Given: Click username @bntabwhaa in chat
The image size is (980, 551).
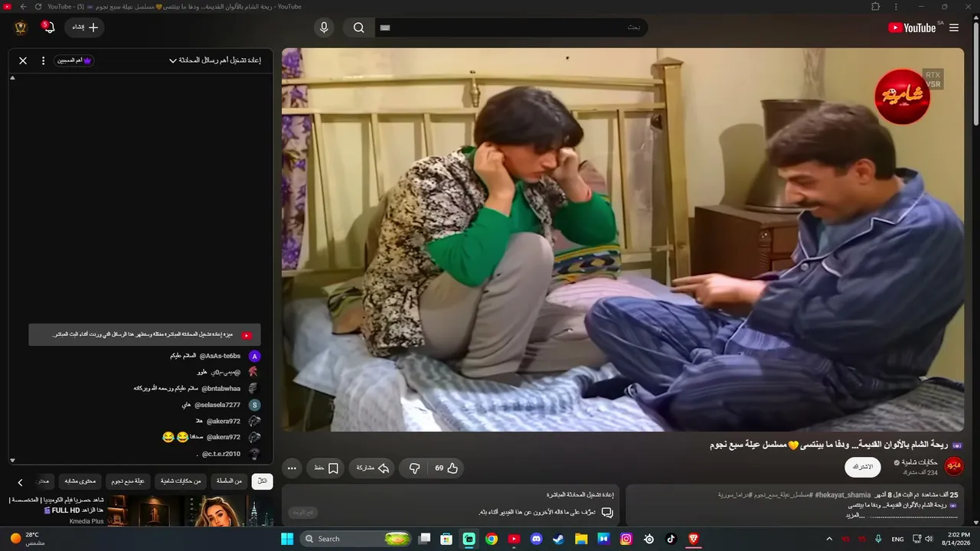Looking at the screenshot, I should 220,388.
